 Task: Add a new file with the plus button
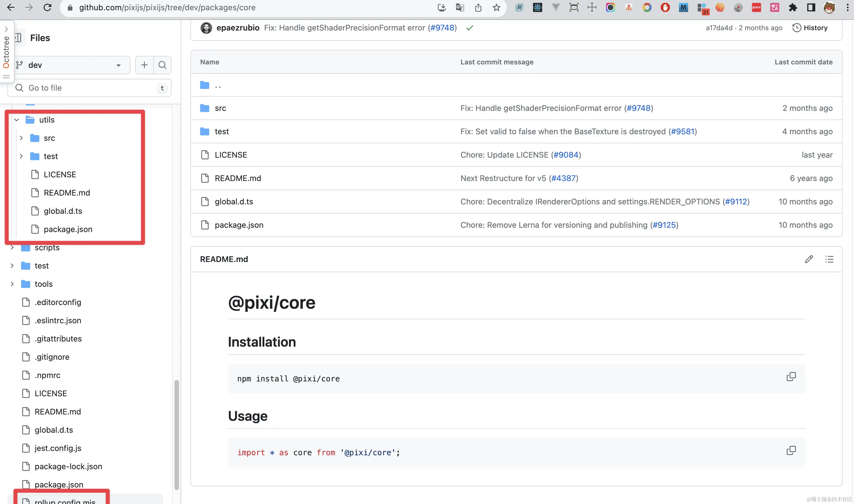click(144, 65)
